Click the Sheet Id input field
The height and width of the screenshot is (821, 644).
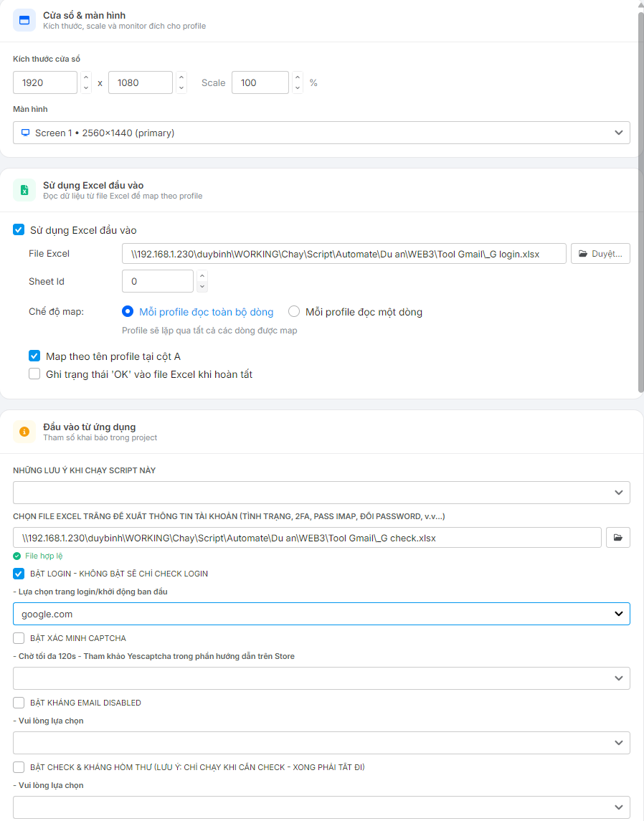click(x=158, y=281)
